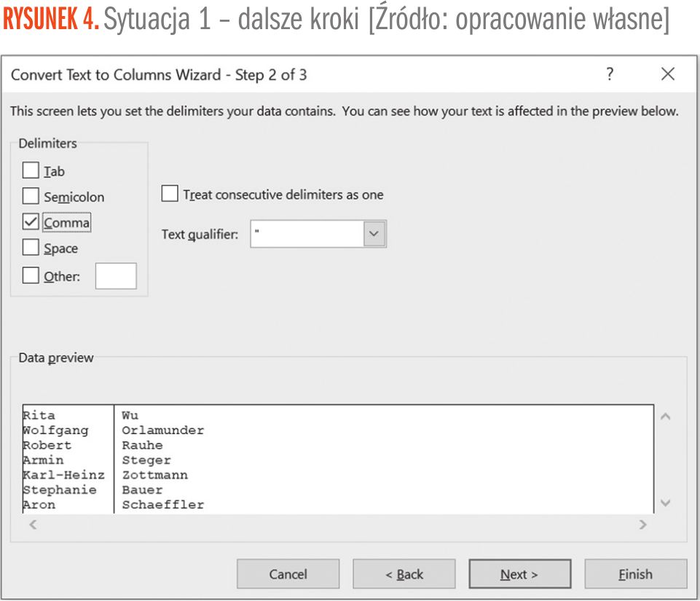Click the Other delimiter text field
The height and width of the screenshot is (601, 700).
tap(116, 277)
